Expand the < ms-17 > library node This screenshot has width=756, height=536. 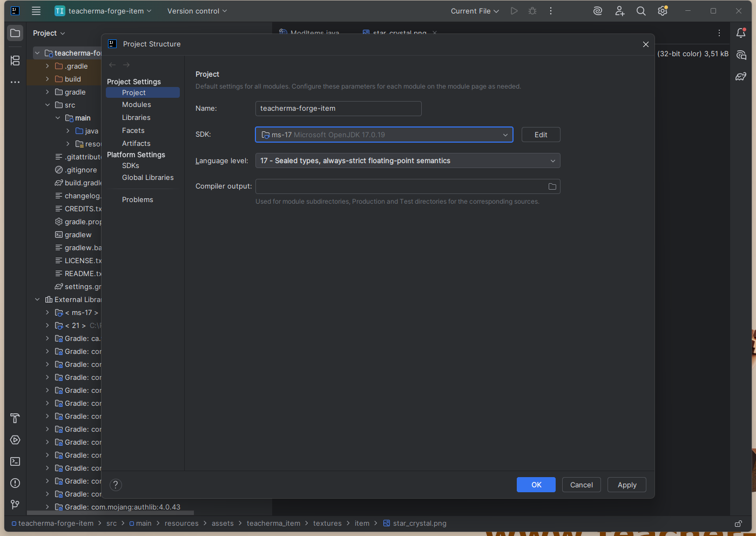(x=48, y=312)
